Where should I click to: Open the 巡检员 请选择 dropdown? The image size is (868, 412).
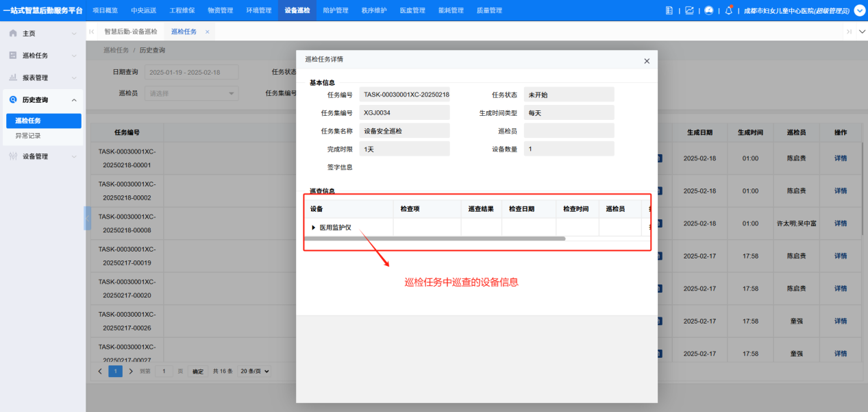click(x=191, y=93)
